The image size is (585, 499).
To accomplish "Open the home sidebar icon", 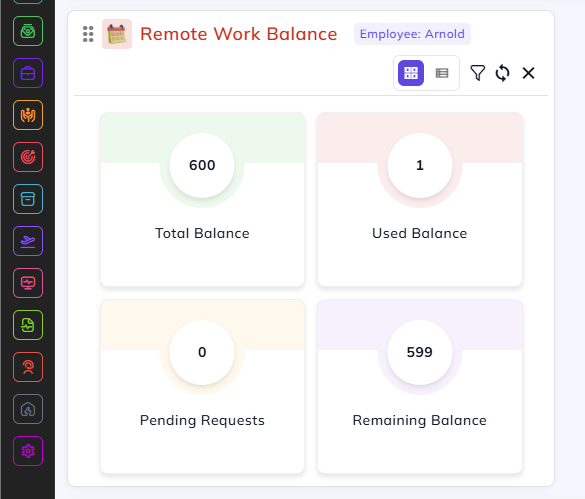I will (28, 409).
